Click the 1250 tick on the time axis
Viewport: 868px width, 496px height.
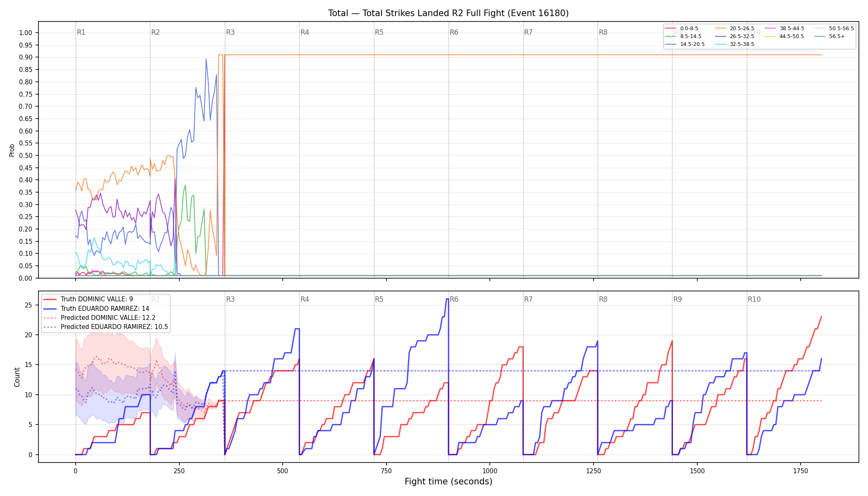[x=594, y=471]
